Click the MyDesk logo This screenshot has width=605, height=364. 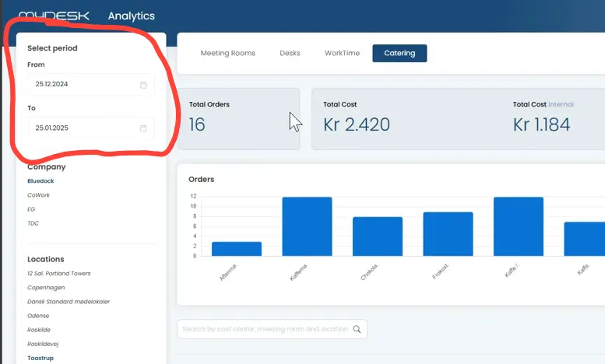[x=54, y=16]
